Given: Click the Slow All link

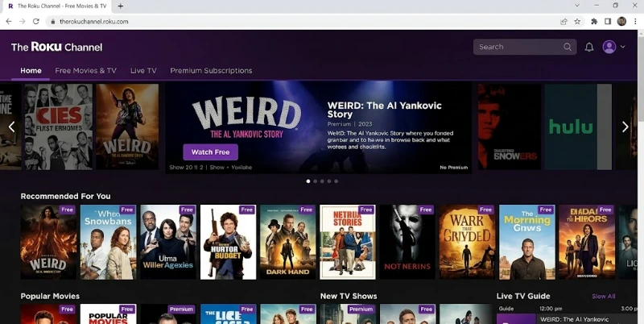Looking at the screenshot, I should (x=603, y=296).
